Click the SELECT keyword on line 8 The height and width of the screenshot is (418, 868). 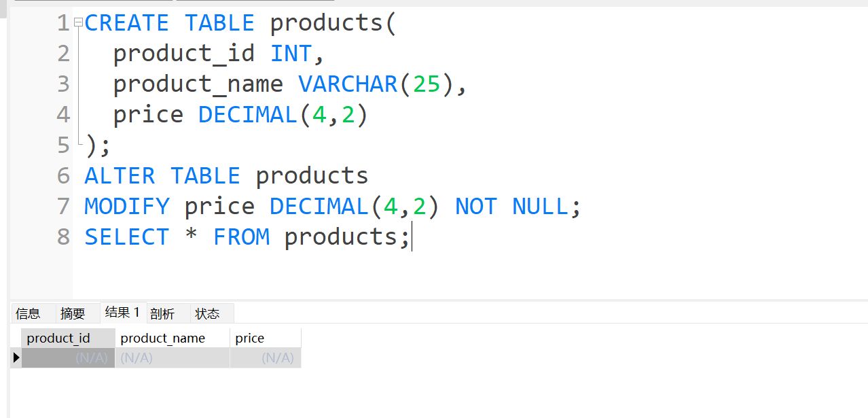(126, 237)
